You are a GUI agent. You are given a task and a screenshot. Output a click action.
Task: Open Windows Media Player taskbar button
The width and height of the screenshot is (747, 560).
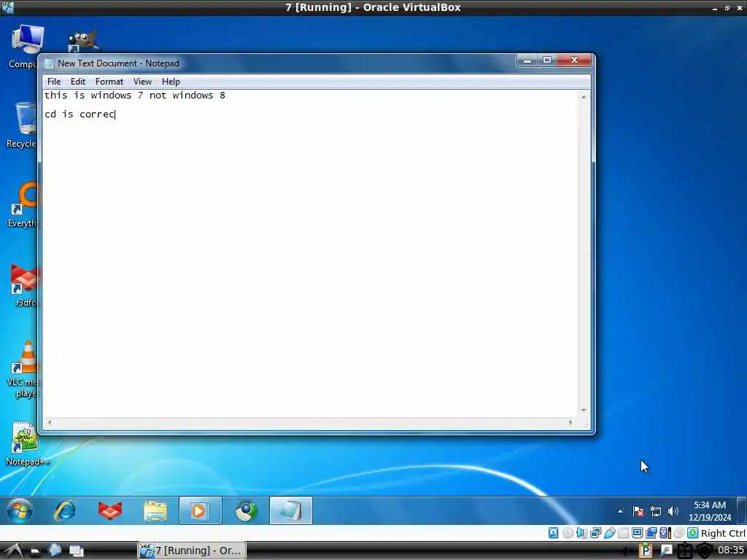(x=200, y=510)
